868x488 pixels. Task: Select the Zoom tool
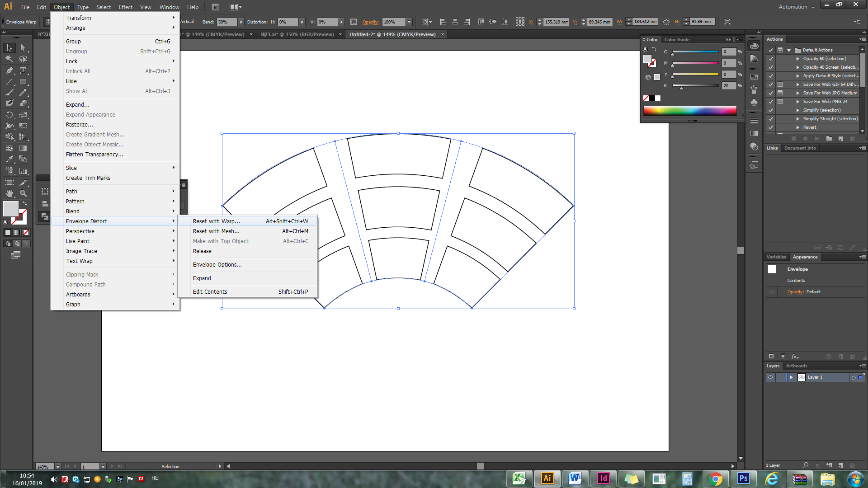(23, 193)
